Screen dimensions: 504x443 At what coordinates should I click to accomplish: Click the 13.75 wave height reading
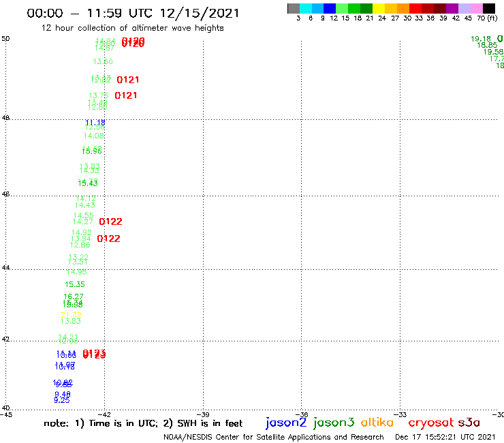coord(99,95)
